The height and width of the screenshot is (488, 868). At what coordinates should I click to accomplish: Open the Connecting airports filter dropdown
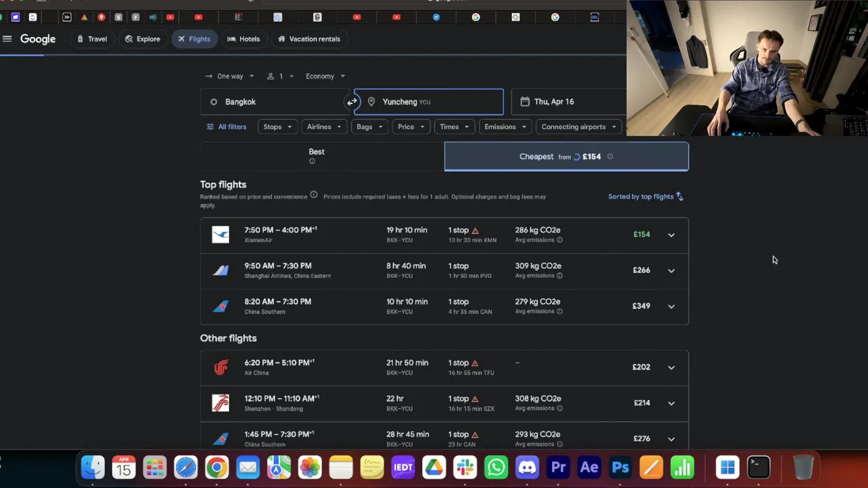click(578, 127)
